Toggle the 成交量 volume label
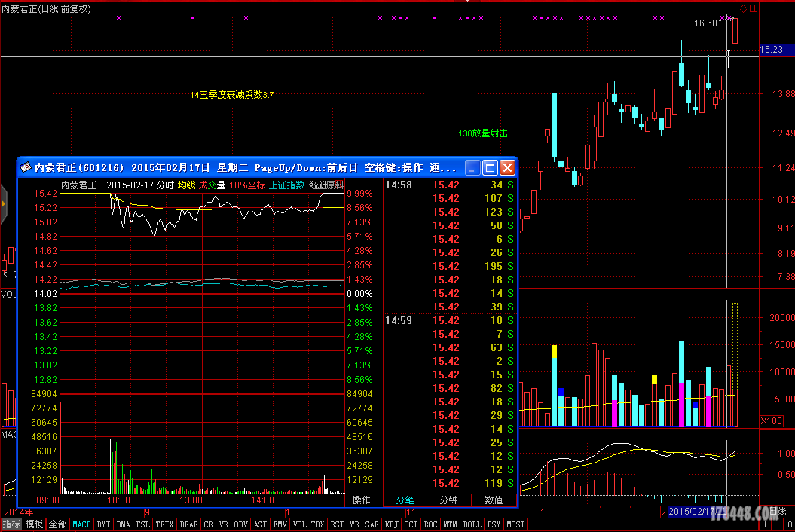795x532 pixels. click(x=212, y=185)
